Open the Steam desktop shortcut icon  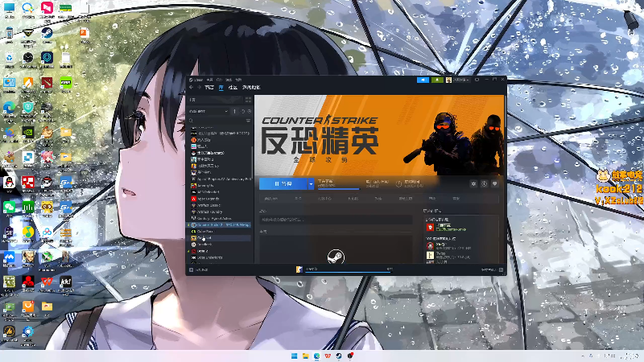[x=47, y=34]
